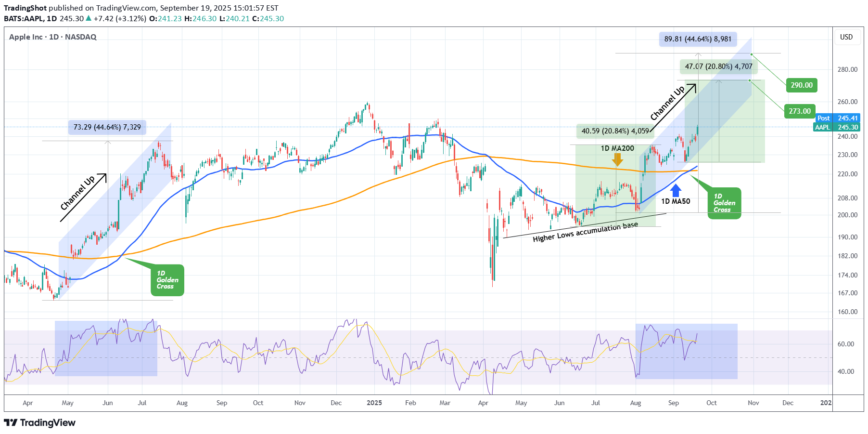
Task: Select the 73.29 (44.64%) 7,329 measurement label
Action: pos(107,127)
